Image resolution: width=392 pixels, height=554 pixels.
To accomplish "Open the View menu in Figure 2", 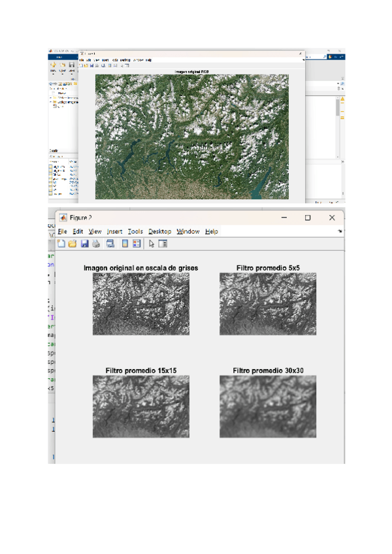I will click(95, 231).
